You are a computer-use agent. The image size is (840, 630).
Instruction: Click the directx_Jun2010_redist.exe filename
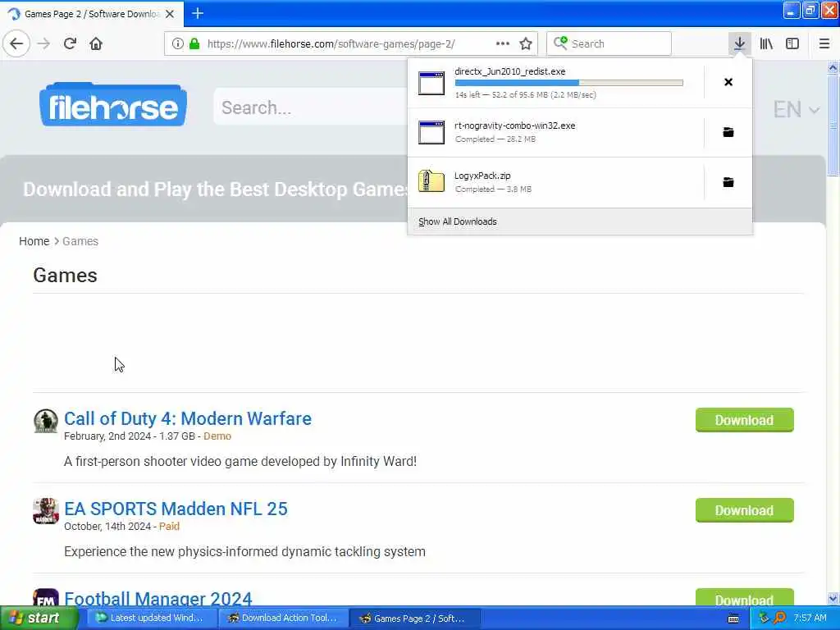[510, 71]
